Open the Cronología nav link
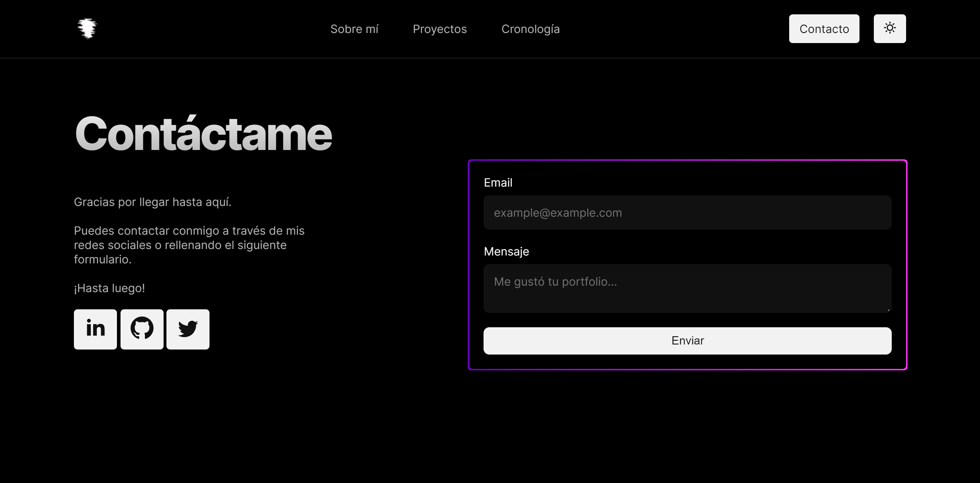The width and height of the screenshot is (980, 483). pyautogui.click(x=530, y=29)
